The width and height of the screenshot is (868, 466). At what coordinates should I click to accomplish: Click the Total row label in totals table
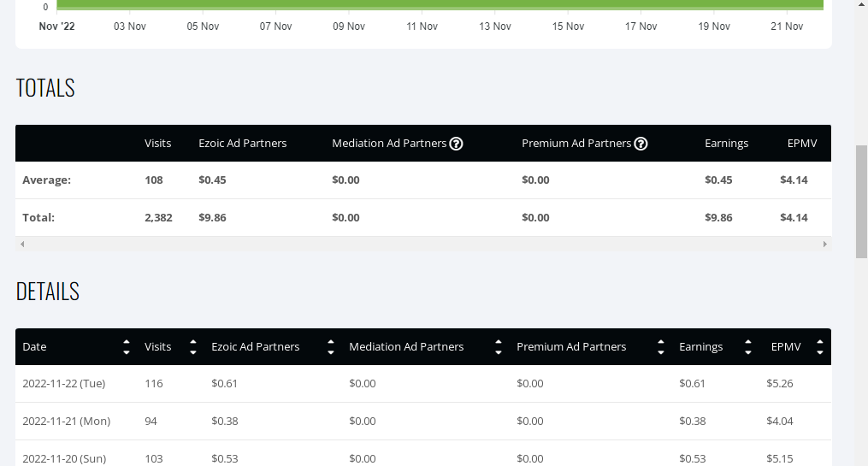[x=38, y=217]
